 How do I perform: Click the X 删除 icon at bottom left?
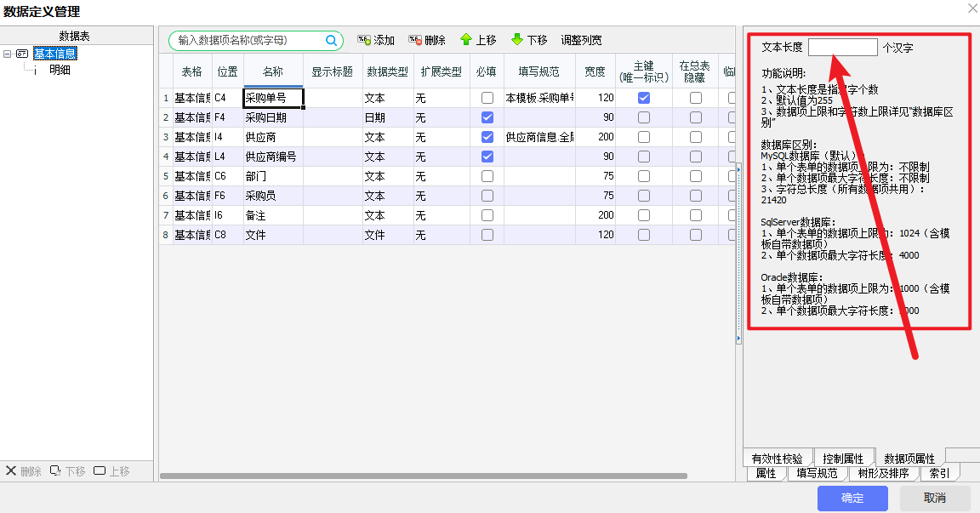[10, 470]
